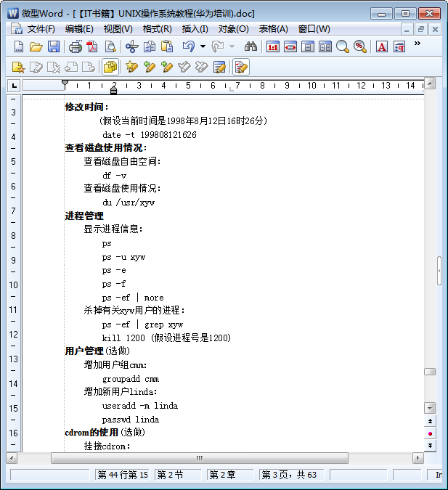The height and width of the screenshot is (490, 448).
Task: Open a file using the folder icon
Action: tap(36, 47)
